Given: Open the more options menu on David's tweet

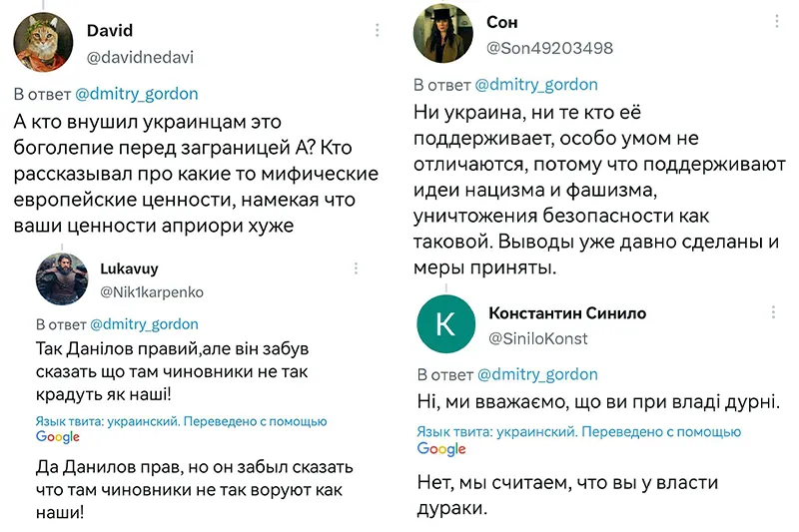Looking at the screenshot, I should (378, 30).
